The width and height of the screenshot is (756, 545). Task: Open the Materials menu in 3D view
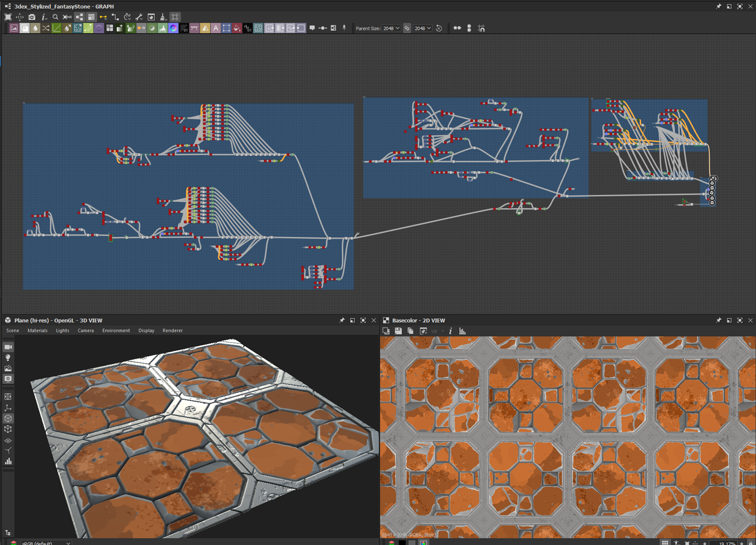click(37, 331)
